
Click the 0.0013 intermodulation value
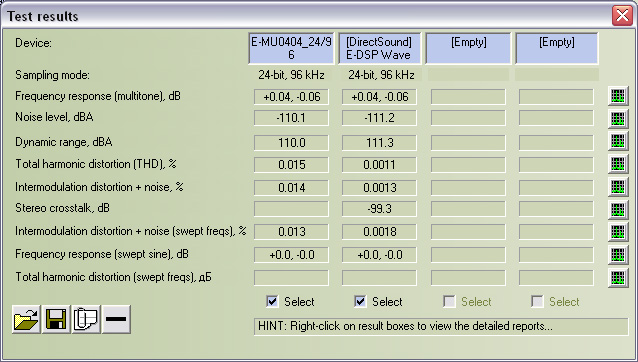point(379,188)
